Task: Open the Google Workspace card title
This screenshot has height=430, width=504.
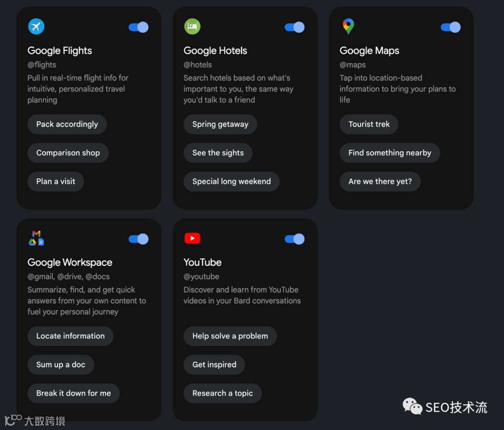Action: click(x=70, y=262)
